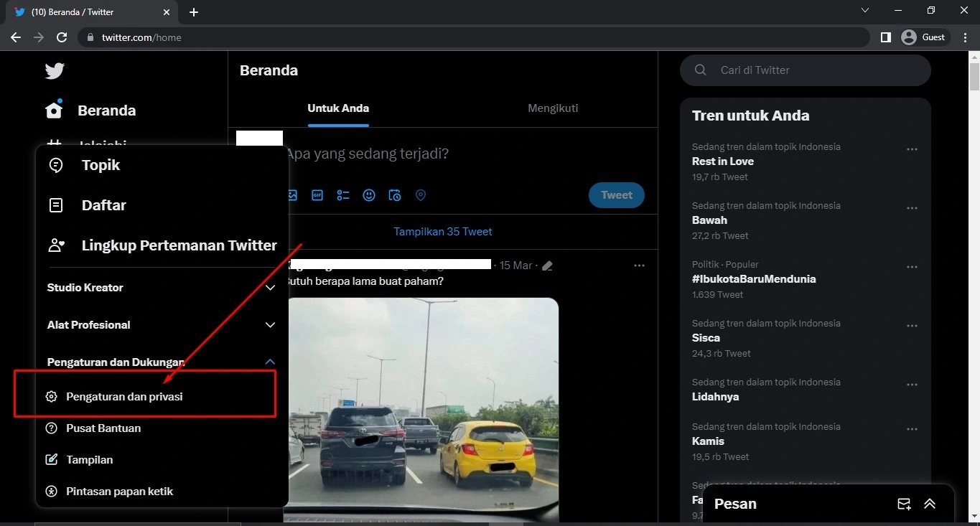
Task: Click the address bar showing twitter.com/home
Action: click(474, 37)
